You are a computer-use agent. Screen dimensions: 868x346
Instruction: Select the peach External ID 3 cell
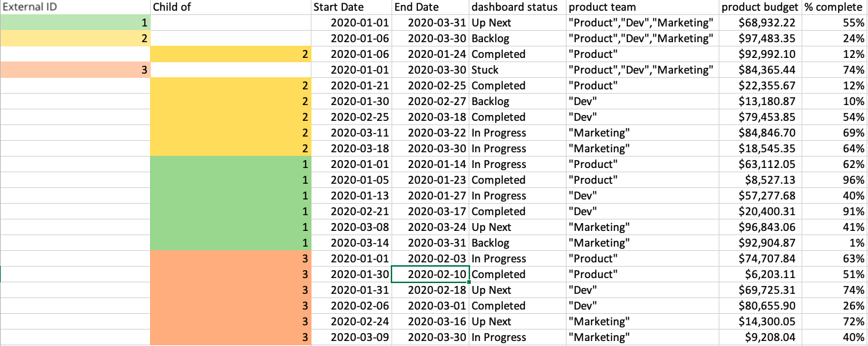point(75,70)
